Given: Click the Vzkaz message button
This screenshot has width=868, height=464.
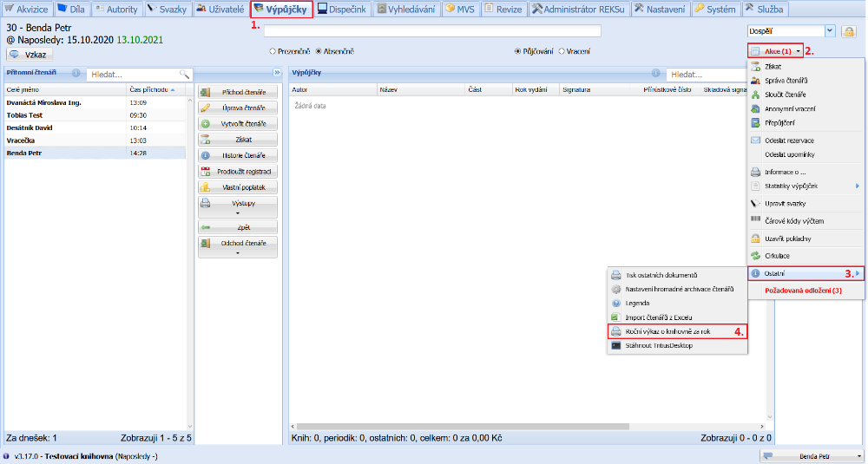Looking at the screenshot, I should pyautogui.click(x=30, y=55).
